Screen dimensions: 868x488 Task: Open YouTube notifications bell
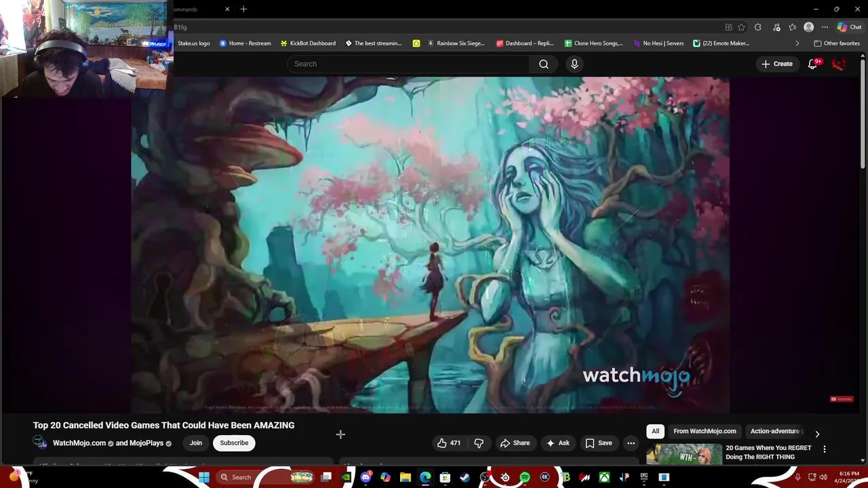pyautogui.click(x=812, y=64)
